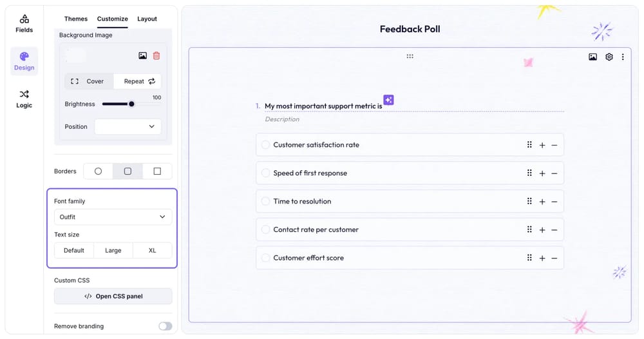Switch to the Layout tab
This screenshot has height=339, width=644.
point(147,19)
